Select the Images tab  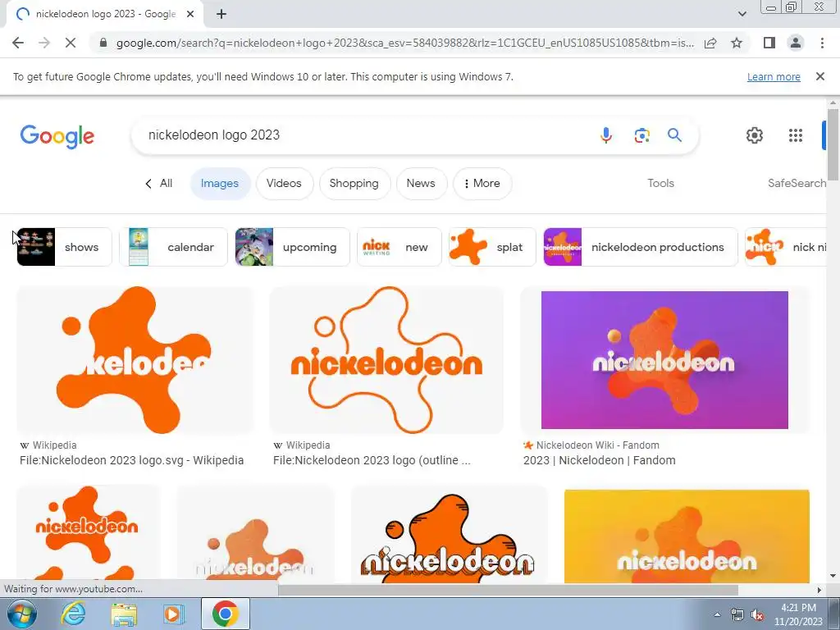(x=220, y=183)
